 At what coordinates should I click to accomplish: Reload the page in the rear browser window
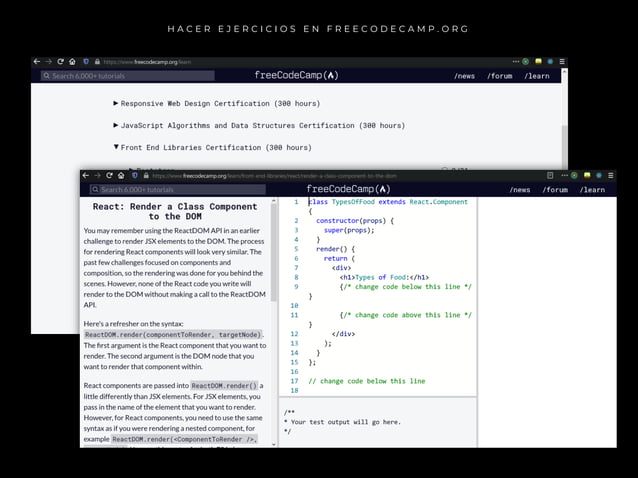[60, 62]
